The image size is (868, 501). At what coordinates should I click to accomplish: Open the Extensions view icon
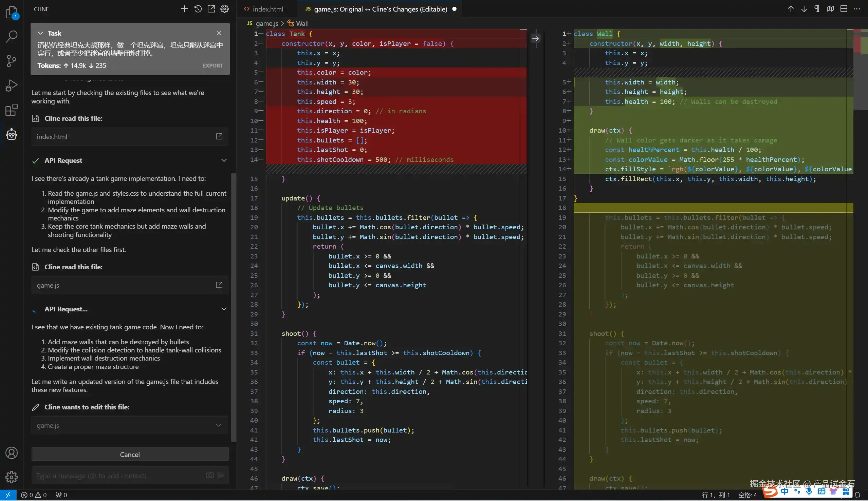(11, 110)
